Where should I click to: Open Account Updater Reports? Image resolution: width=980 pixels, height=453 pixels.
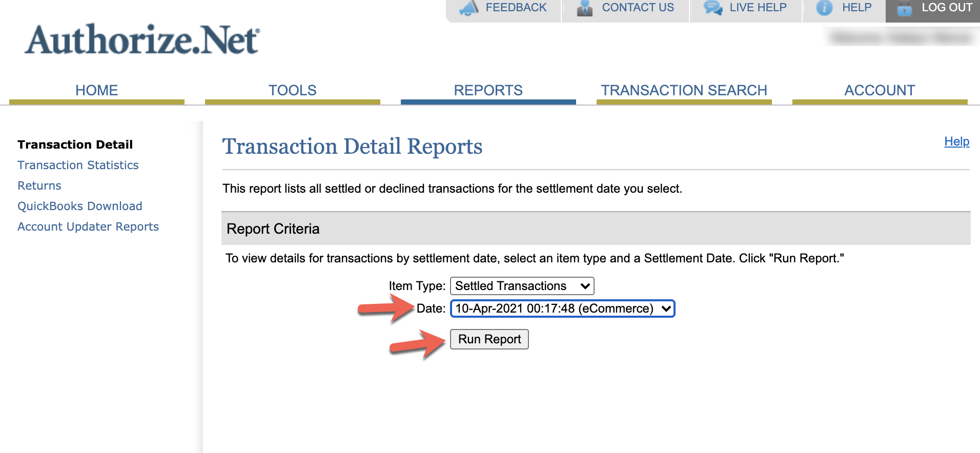pos(88,226)
